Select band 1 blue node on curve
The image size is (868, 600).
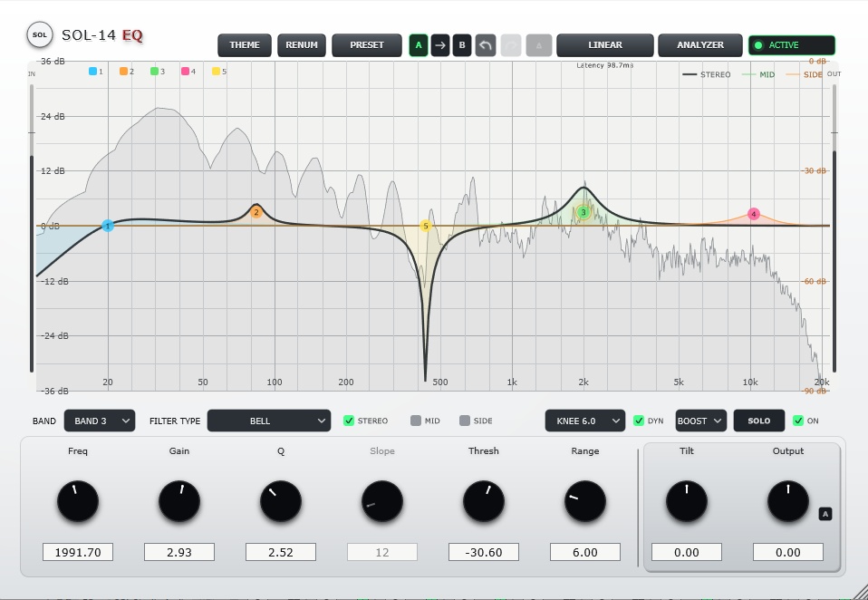[108, 226]
